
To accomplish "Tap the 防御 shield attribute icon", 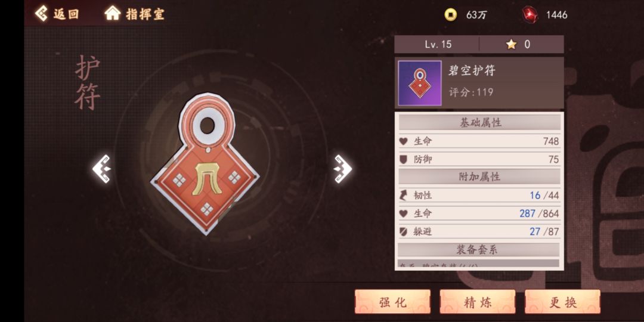I will tap(403, 159).
